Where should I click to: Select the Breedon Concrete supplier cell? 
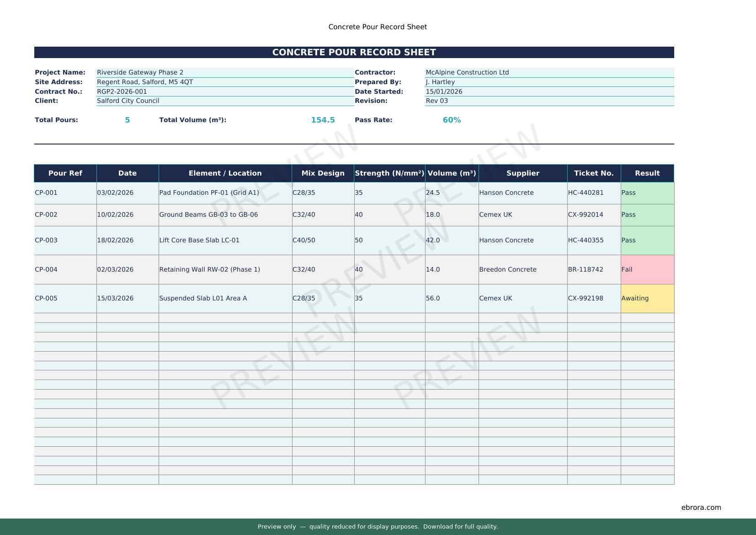(522, 269)
